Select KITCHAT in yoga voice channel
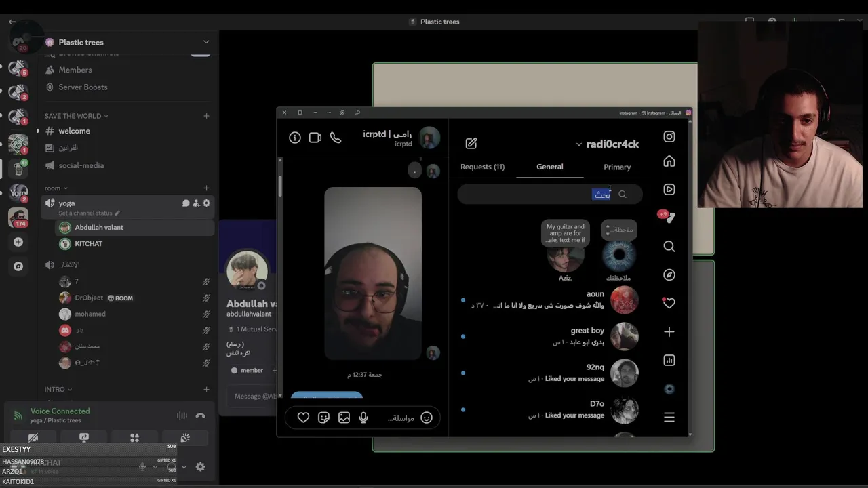 coord(134,244)
